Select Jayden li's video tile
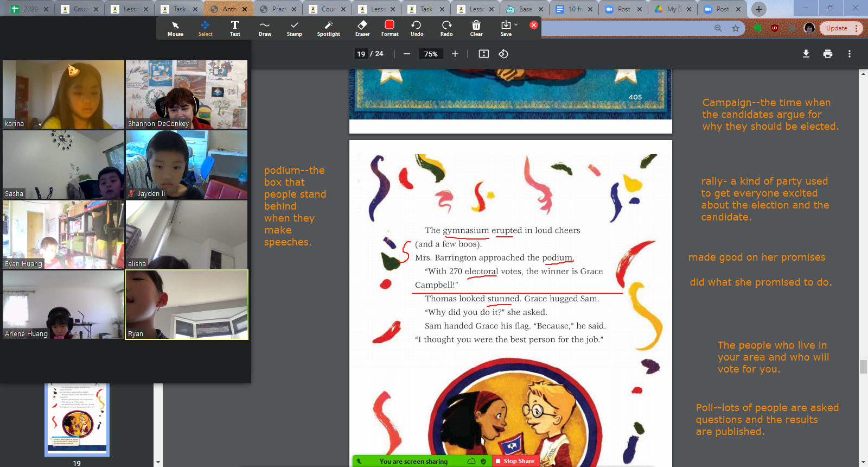 click(x=187, y=165)
